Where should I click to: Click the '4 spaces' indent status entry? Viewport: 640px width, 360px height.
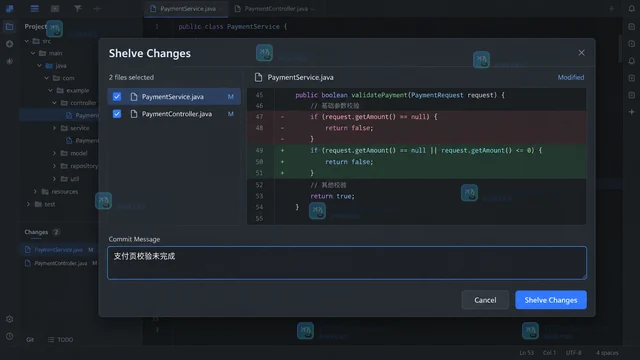607,353
